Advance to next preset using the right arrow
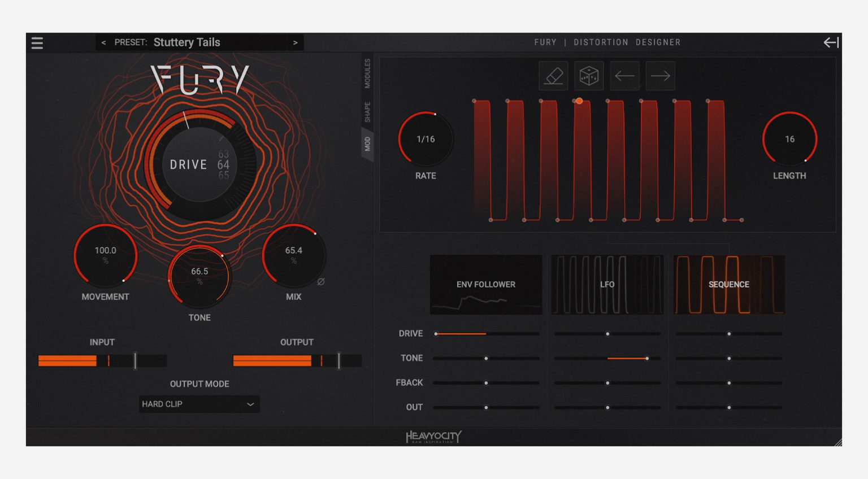Image resolution: width=868 pixels, height=479 pixels. point(294,42)
